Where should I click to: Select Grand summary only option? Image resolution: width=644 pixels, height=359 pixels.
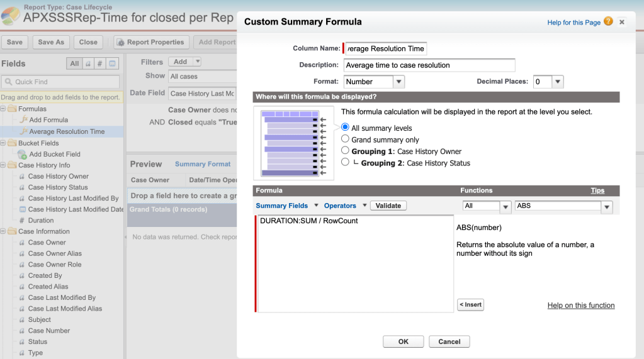tap(345, 140)
